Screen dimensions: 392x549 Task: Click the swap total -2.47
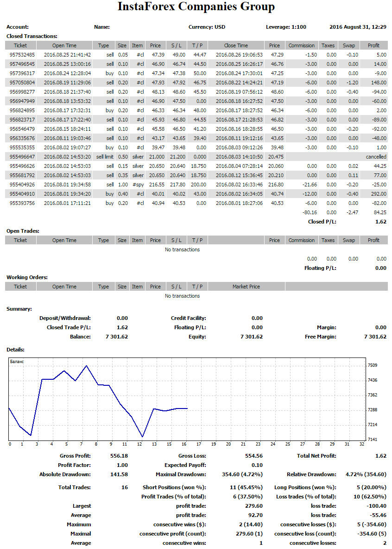352,212
